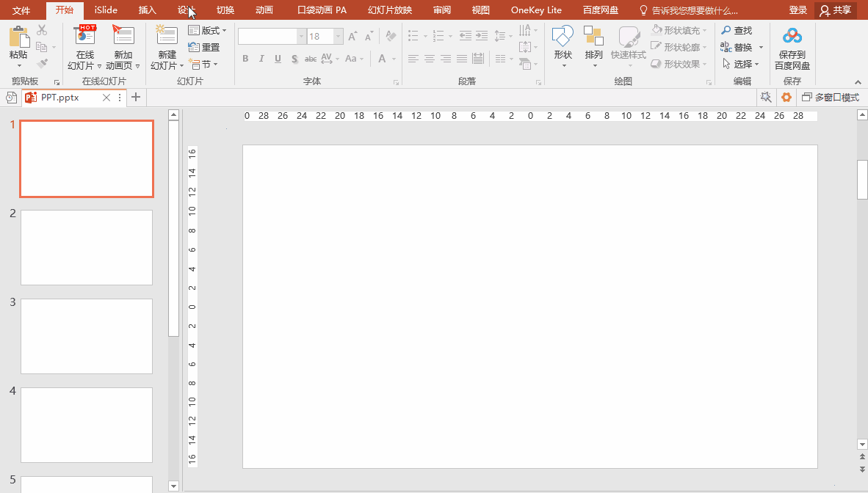The image size is (868, 493).
Task: Toggle multi-window mode (多窗口模式)
Action: (x=831, y=98)
